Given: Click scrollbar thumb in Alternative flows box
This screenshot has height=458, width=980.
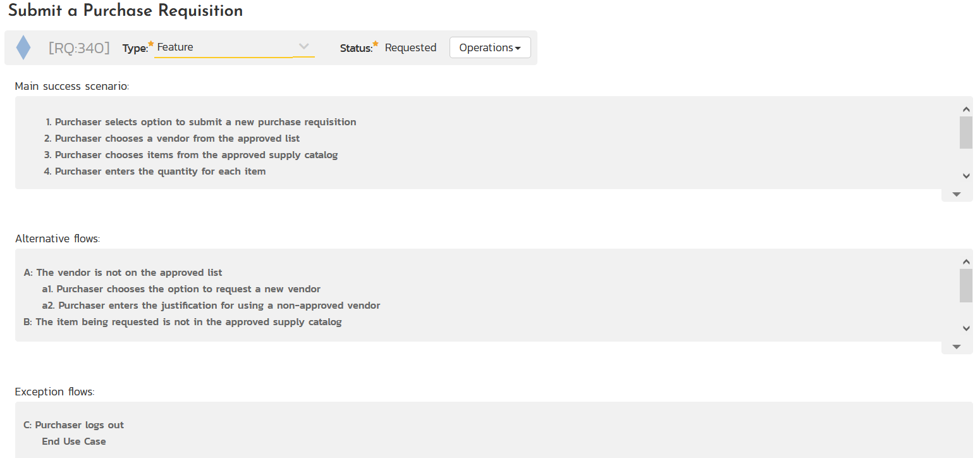Looking at the screenshot, I should pos(965,285).
